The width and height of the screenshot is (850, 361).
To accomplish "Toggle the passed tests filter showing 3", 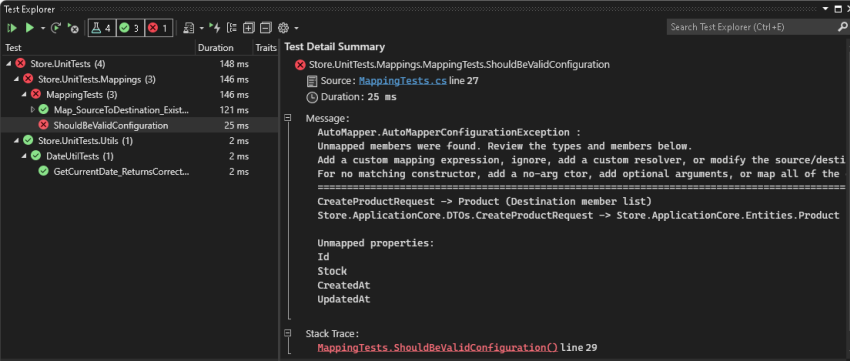I will tap(130, 28).
